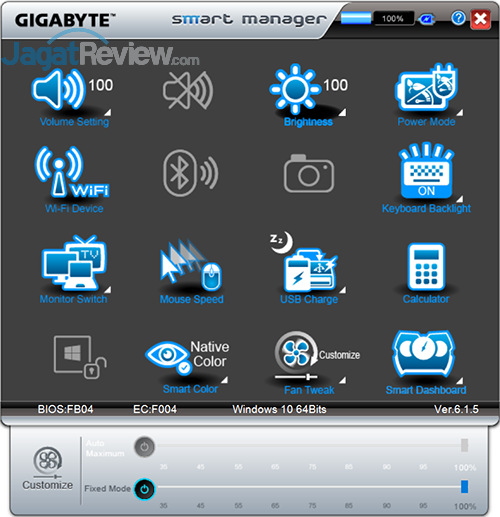Expand the Volume Setting corner triangle
Viewport: 500px width, 517px height.
click(x=108, y=112)
